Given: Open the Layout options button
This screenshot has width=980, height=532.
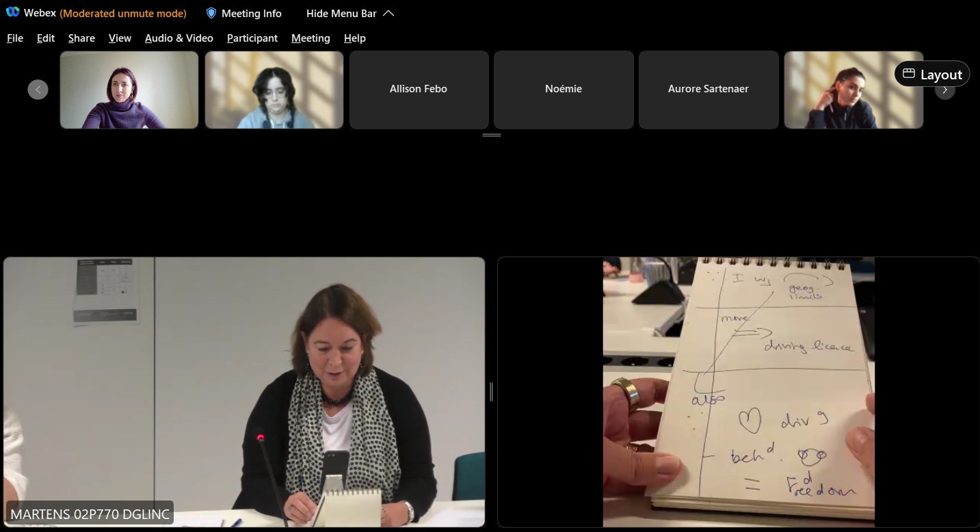Looking at the screenshot, I should coord(931,75).
